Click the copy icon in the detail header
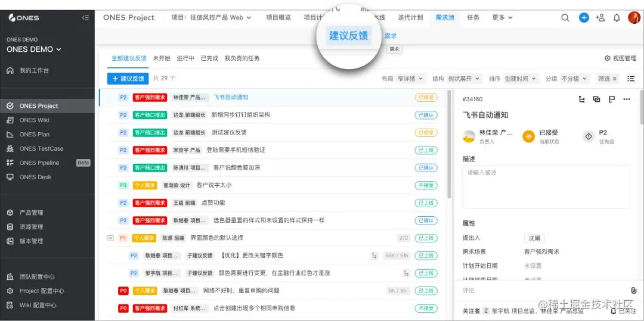The height and width of the screenshot is (321, 644). tap(596, 99)
